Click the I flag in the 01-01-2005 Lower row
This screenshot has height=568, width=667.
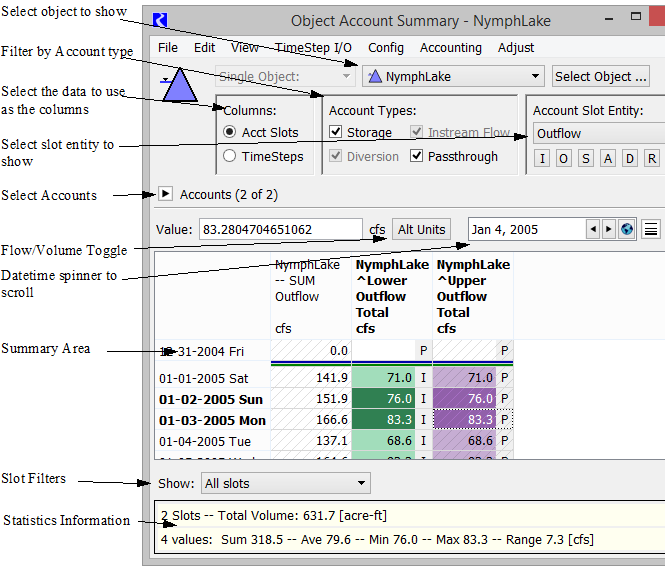pyautogui.click(x=423, y=378)
